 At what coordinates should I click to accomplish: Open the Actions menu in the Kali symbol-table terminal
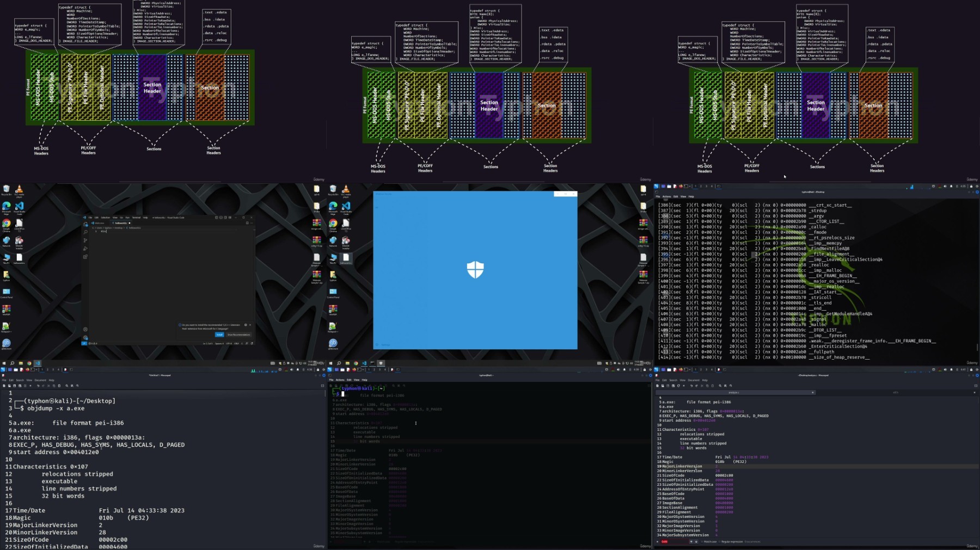point(666,196)
